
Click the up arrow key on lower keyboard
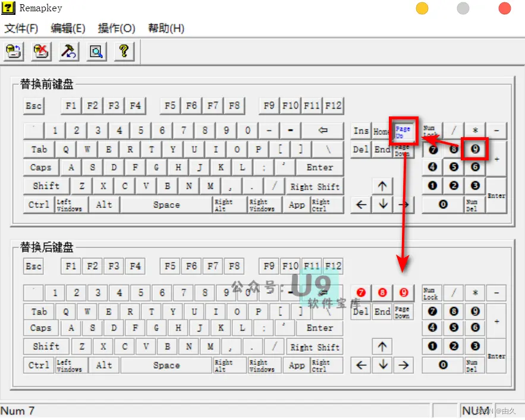[382, 346]
